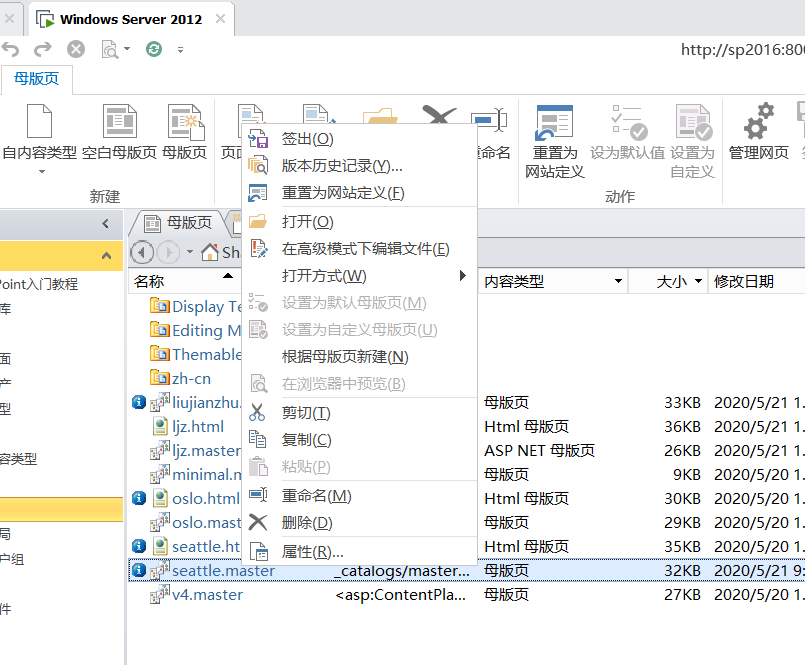Click the undo arrow in quick access toolbar

pyautogui.click(x=10, y=49)
